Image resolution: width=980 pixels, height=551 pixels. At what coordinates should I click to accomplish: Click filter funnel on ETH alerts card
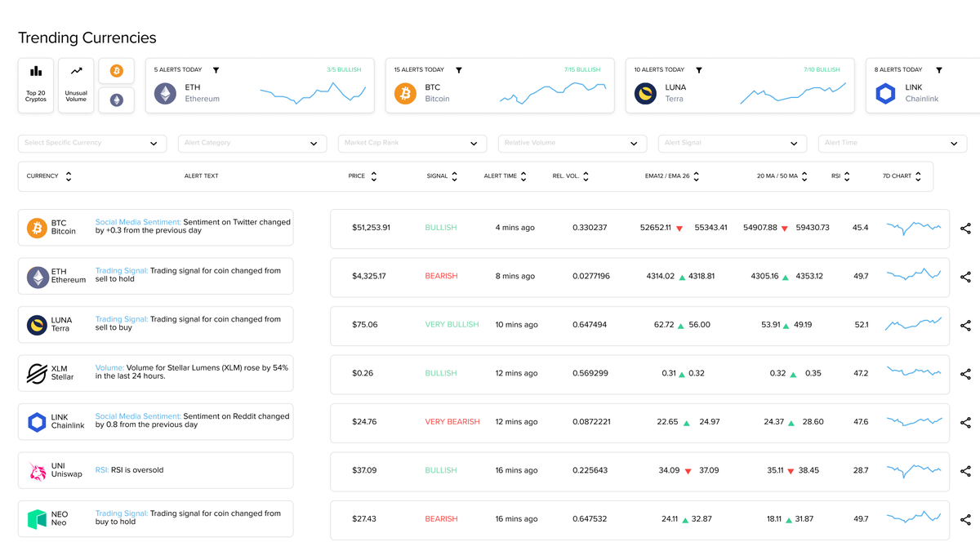[216, 70]
